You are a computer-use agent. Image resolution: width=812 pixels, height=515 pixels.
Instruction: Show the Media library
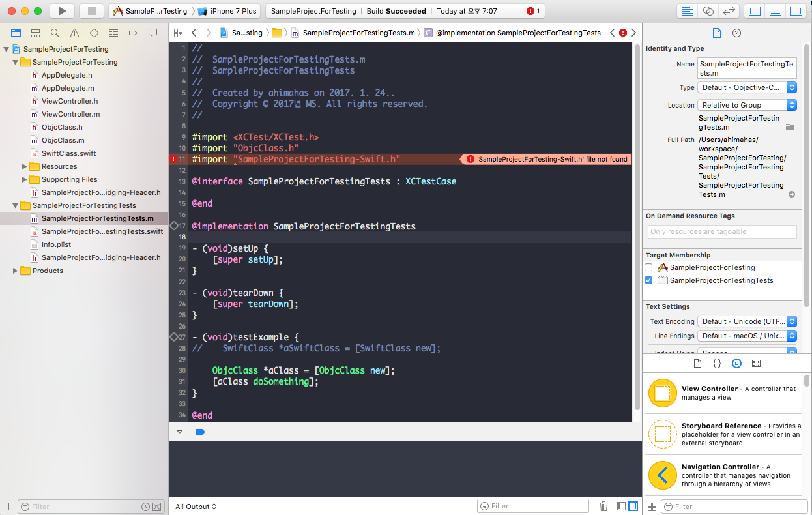(x=756, y=363)
